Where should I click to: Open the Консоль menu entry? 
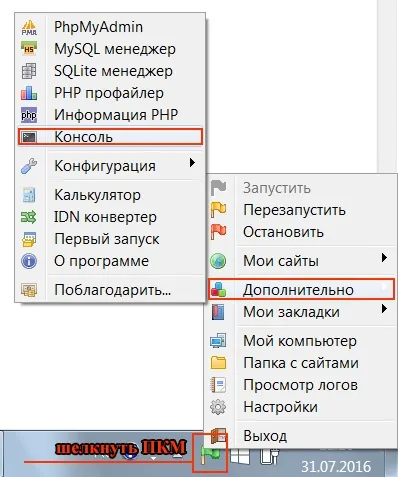110,137
